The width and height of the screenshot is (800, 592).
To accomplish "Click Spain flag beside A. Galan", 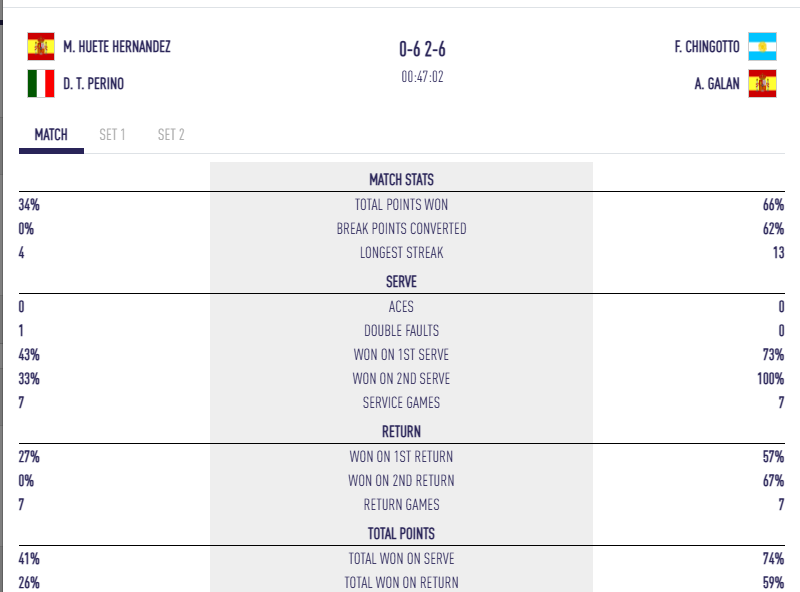I will coord(762,84).
